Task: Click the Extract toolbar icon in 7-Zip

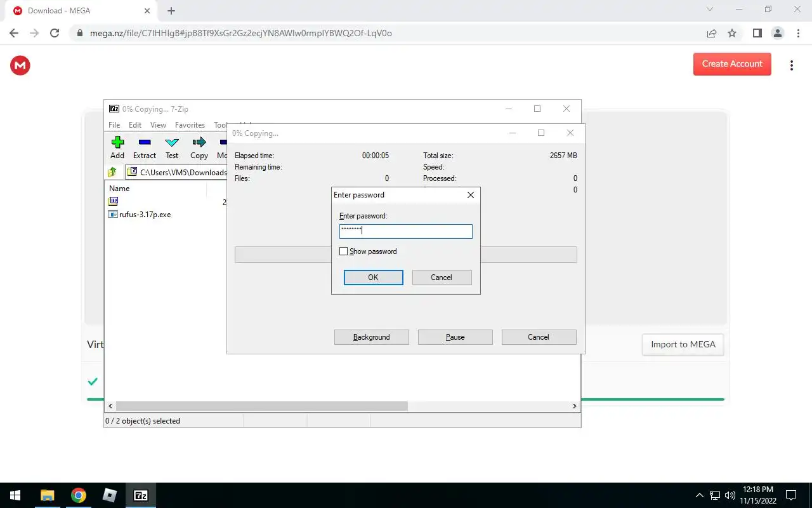Action: click(x=145, y=147)
